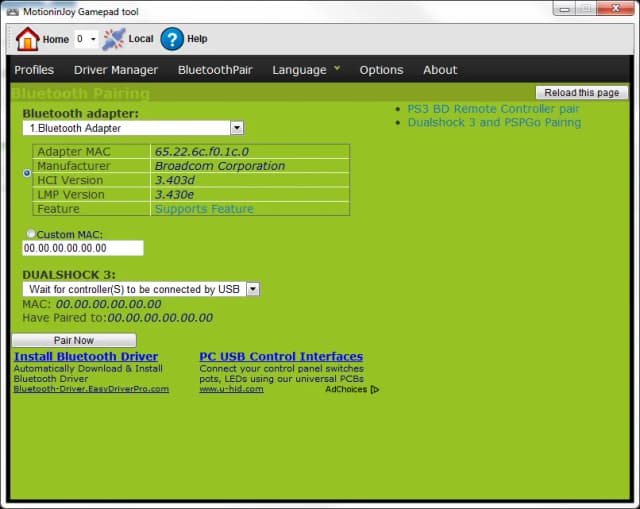Click the red Home house icon
This screenshot has width=640, height=509.
[27, 39]
